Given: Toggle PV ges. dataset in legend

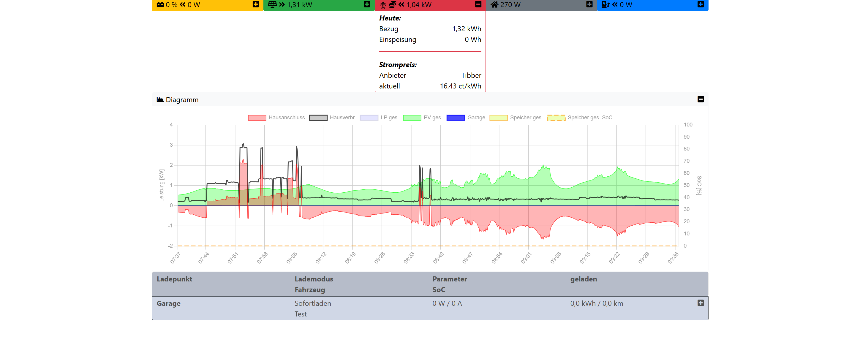Looking at the screenshot, I should tap(423, 118).
